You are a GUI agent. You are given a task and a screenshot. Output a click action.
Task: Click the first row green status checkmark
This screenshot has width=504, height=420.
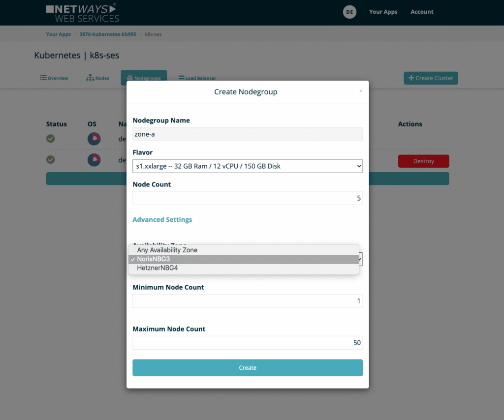click(x=51, y=139)
